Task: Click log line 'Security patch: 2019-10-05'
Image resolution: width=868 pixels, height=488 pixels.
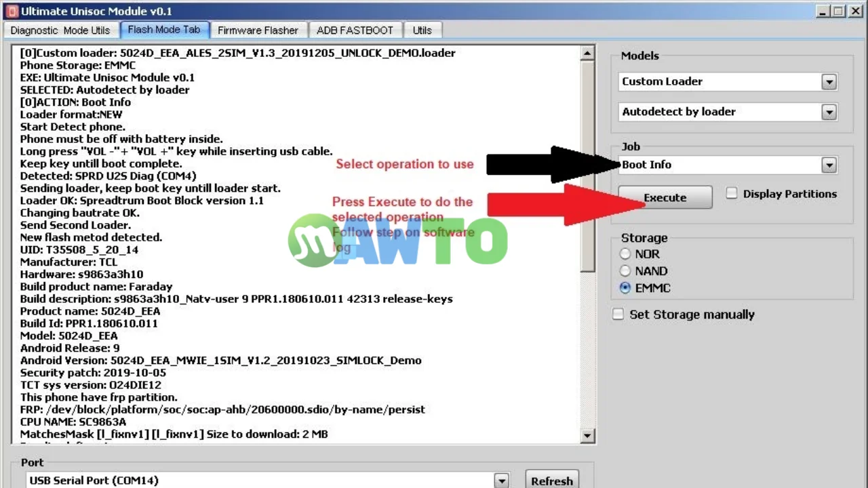Action: point(93,373)
